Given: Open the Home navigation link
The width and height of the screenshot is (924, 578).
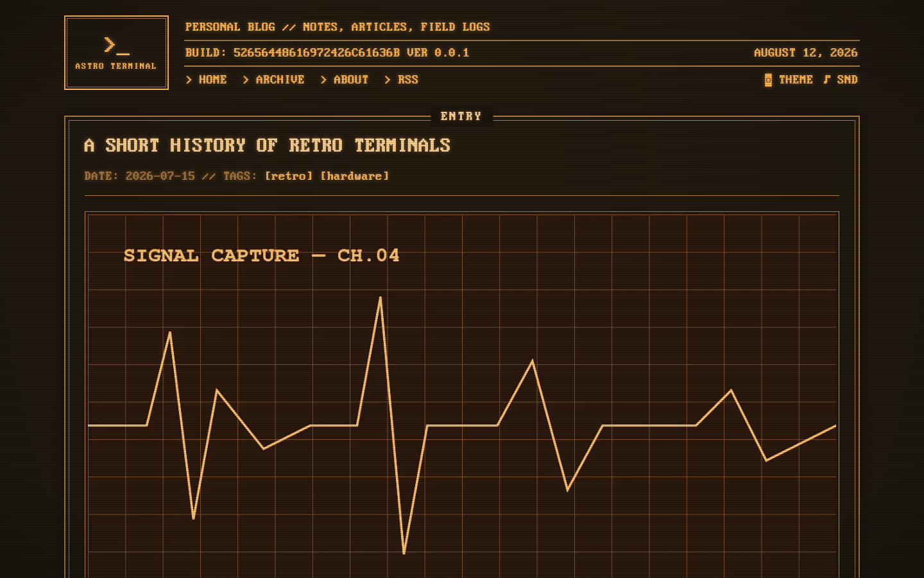Looking at the screenshot, I should (x=206, y=80).
